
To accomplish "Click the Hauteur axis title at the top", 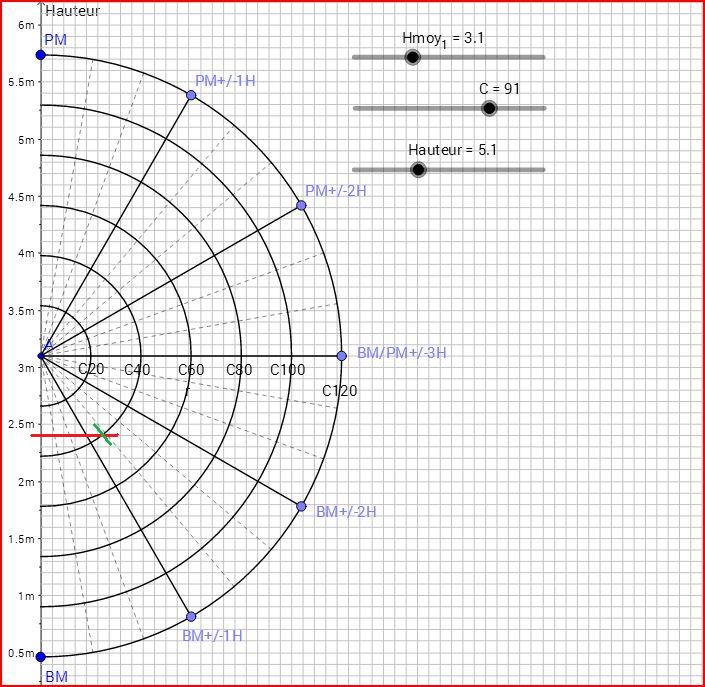I will pos(73,11).
